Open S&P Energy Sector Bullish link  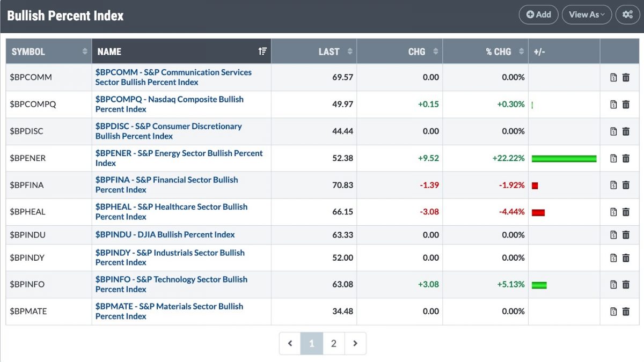[179, 158]
